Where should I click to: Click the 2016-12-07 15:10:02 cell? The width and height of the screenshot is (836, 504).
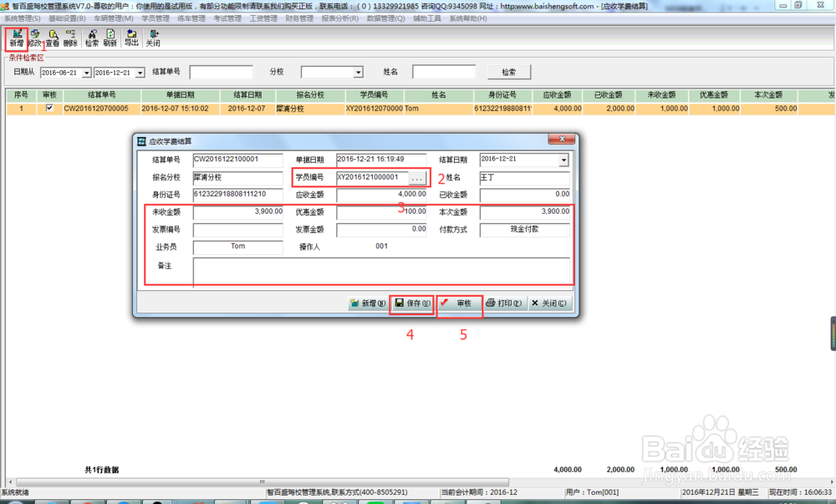[x=181, y=109]
